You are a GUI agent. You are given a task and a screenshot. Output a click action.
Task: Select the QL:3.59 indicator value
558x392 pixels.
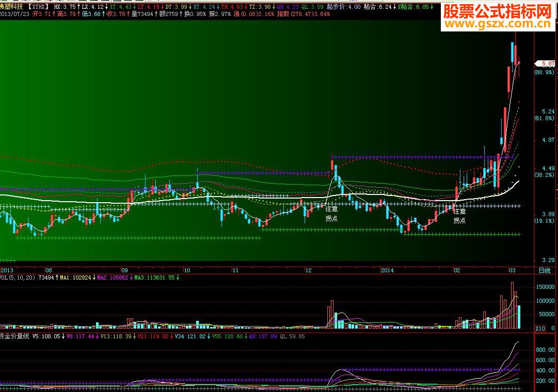point(312,7)
